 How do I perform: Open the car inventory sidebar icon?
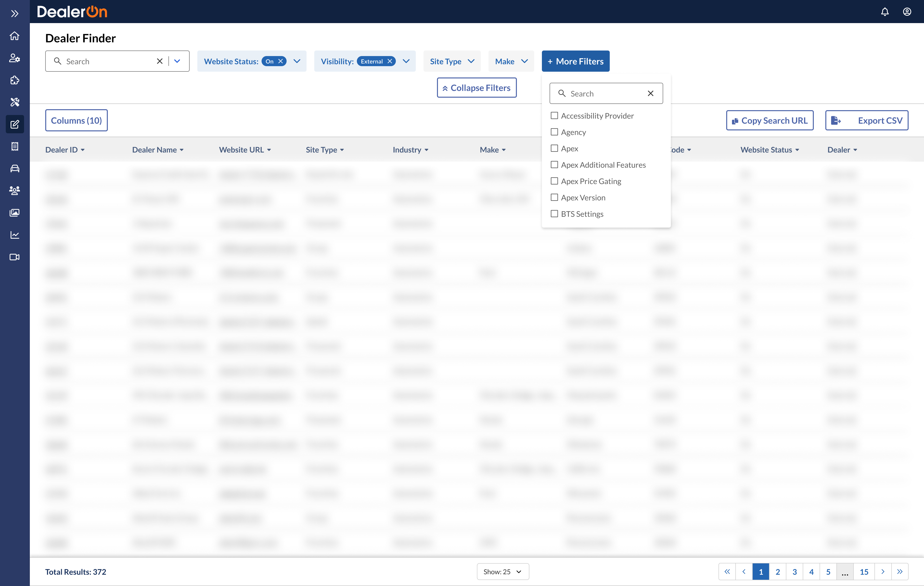point(15,168)
